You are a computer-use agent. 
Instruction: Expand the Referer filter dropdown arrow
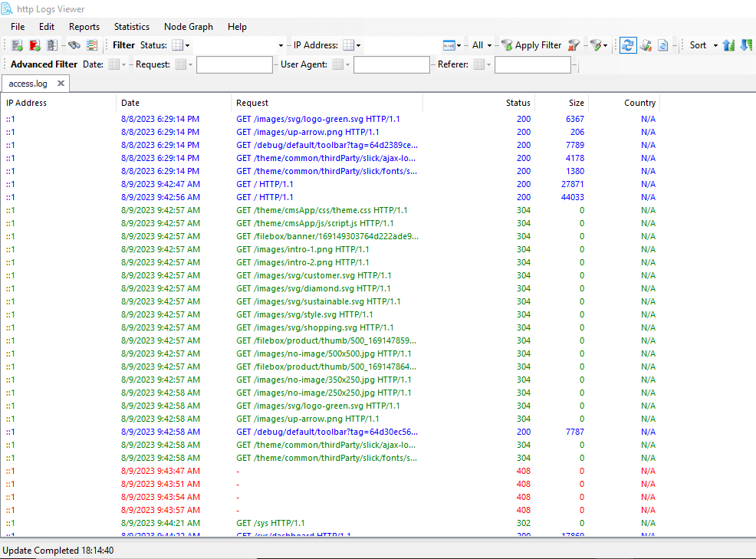click(488, 64)
